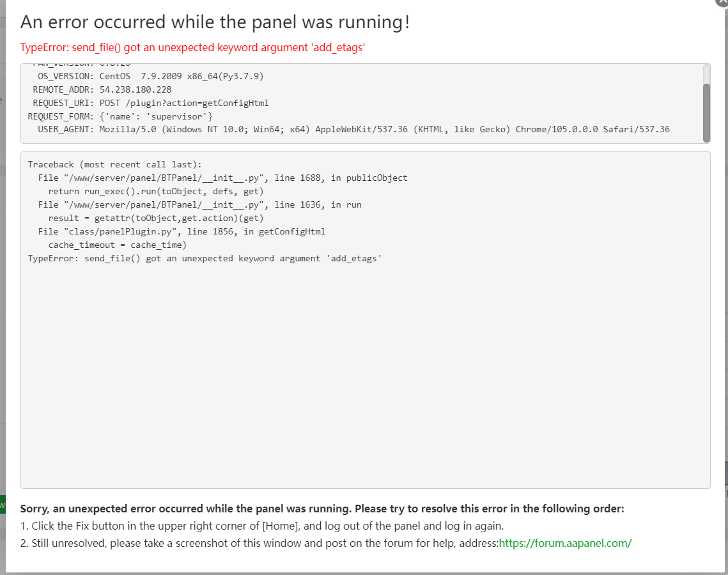Viewport: 728px width, 575px height.
Task: Click the red TypeError message under the heading
Action: point(192,47)
